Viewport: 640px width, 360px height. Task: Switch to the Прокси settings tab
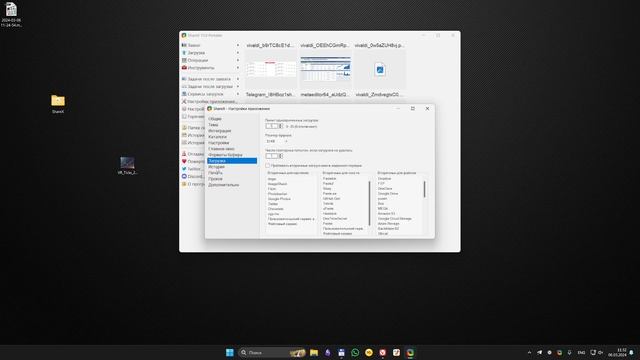215,179
